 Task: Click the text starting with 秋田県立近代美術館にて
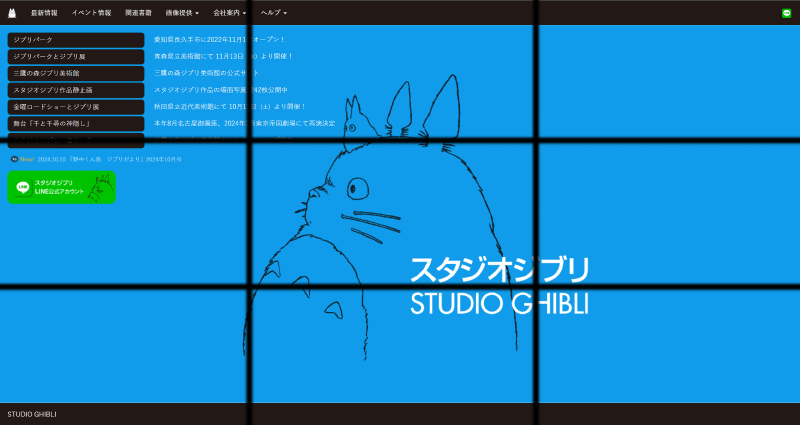coord(230,107)
